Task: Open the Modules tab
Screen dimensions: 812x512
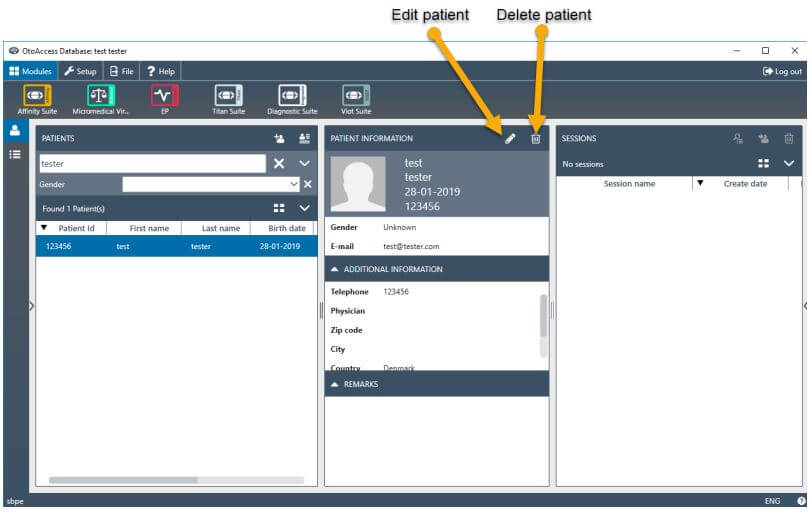Action: coord(31,71)
